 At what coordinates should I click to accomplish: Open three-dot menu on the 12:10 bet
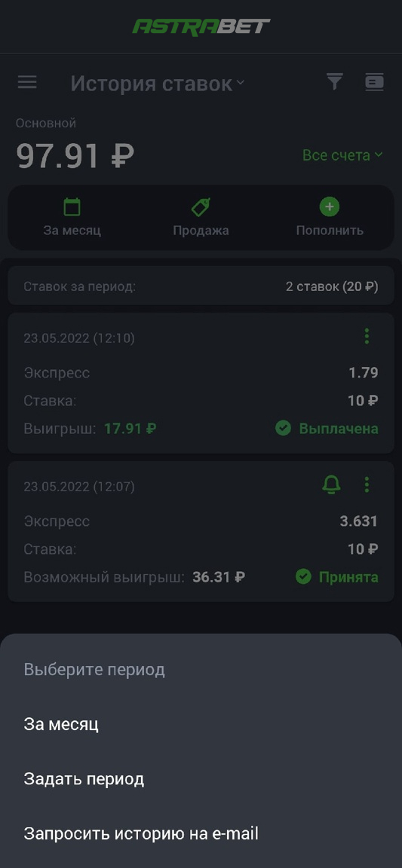tap(367, 337)
